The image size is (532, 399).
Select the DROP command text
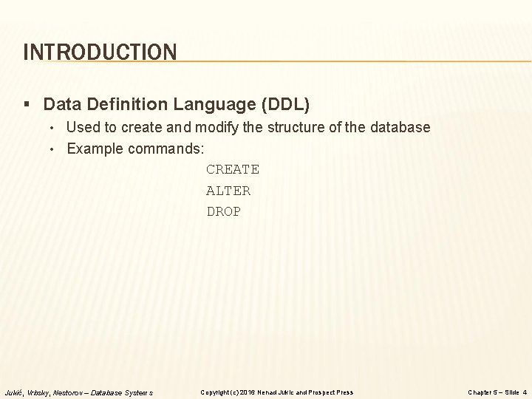[224, 212]
